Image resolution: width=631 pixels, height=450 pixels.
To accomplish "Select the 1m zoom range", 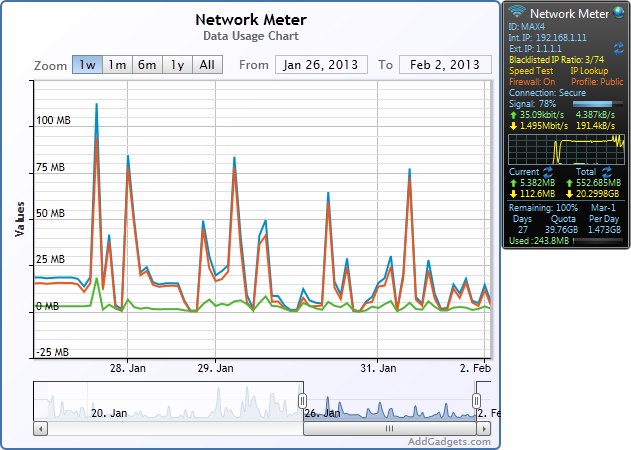I will click(117, 64).
